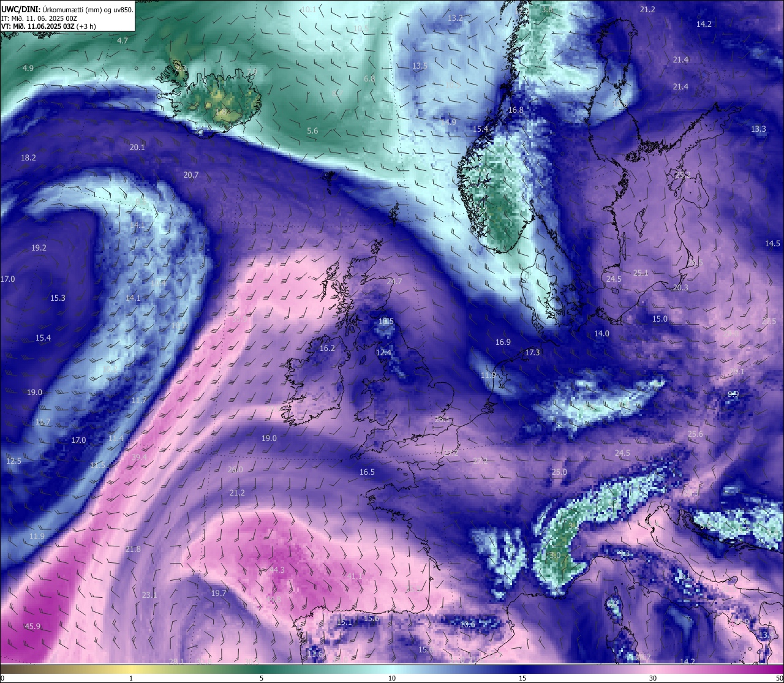Click the 6.8 value on the map
This screenshot has height=683, width=784.
pos(369,78)
